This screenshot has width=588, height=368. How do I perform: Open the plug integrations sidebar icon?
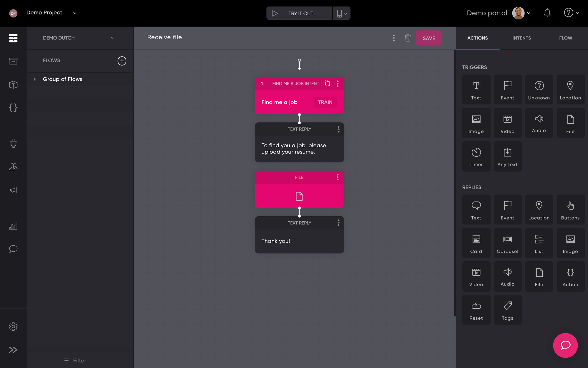[13, 143]
